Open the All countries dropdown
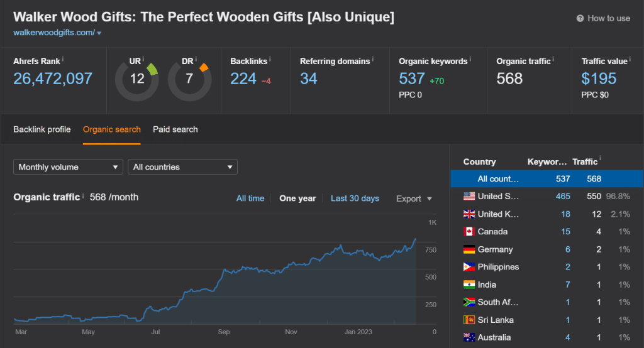 coord(182,167)
